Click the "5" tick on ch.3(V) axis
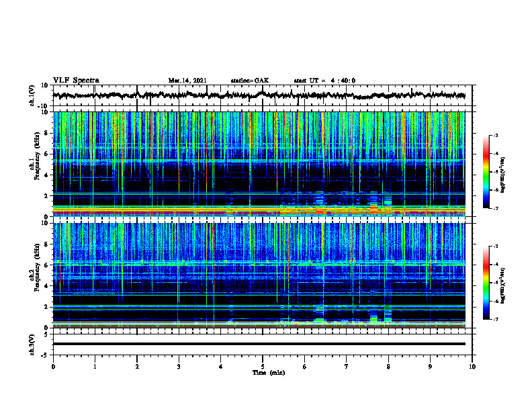Screen dimensions: 532x411 [47, 334]
